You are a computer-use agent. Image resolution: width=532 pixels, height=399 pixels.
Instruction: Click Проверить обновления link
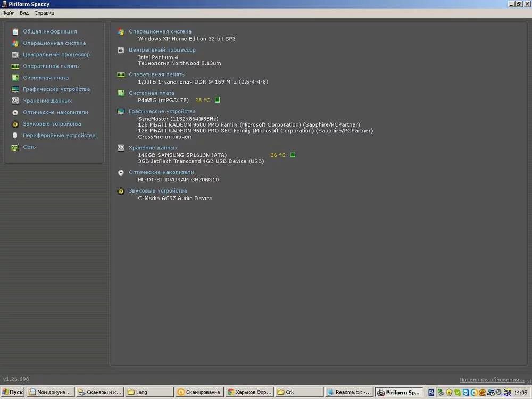[x=492, y=380]
